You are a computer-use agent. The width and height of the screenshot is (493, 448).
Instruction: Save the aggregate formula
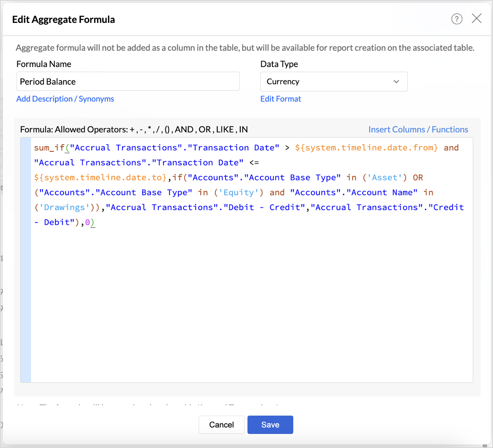click(x=270, y=425)
